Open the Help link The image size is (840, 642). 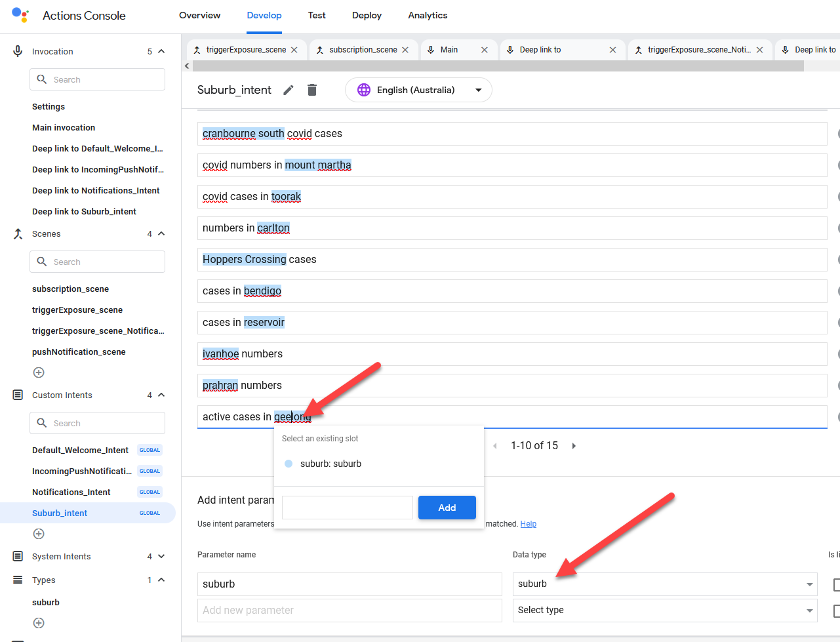coord(528,524)
